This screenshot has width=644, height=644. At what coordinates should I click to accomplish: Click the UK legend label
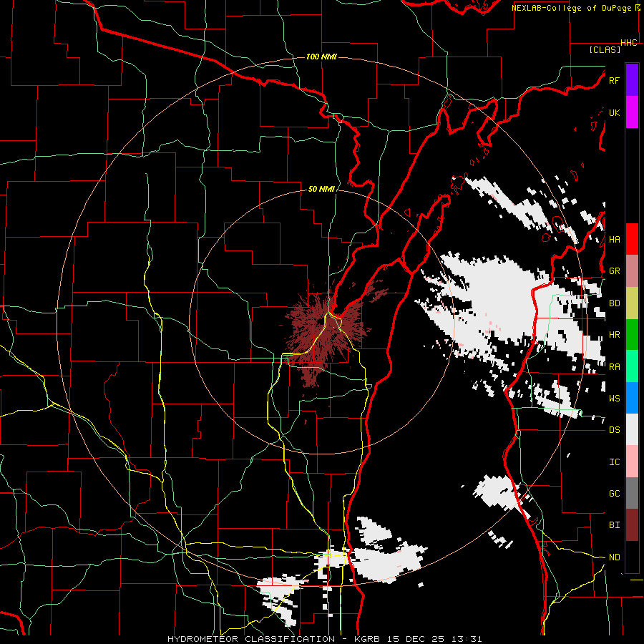tap(614, 112)
